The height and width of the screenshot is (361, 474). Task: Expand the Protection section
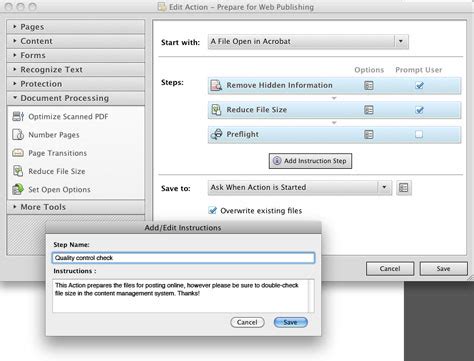[76, 84]
